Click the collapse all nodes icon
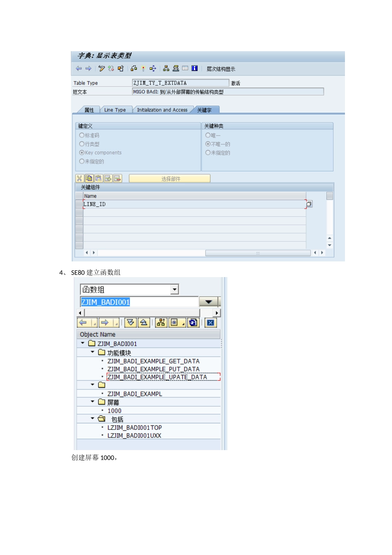Viewport: 392px width, 555px height. [x=144, y=323]
